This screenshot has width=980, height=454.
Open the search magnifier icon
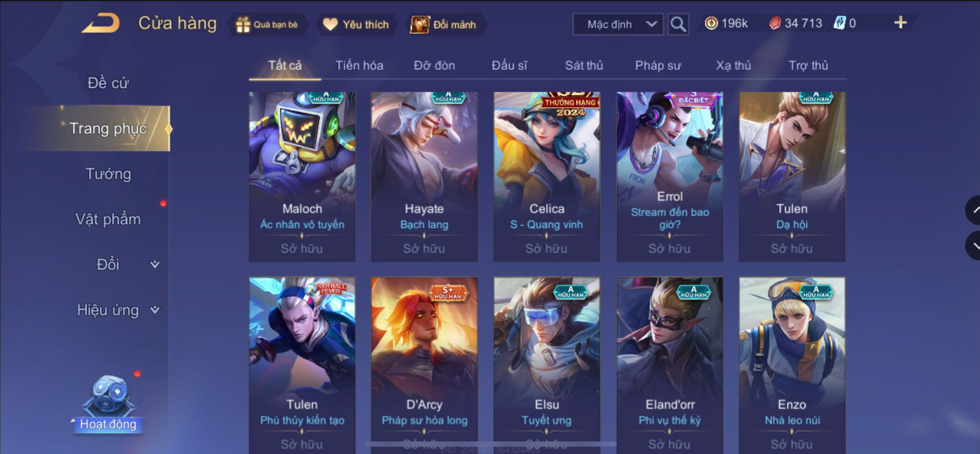point(678,24)
